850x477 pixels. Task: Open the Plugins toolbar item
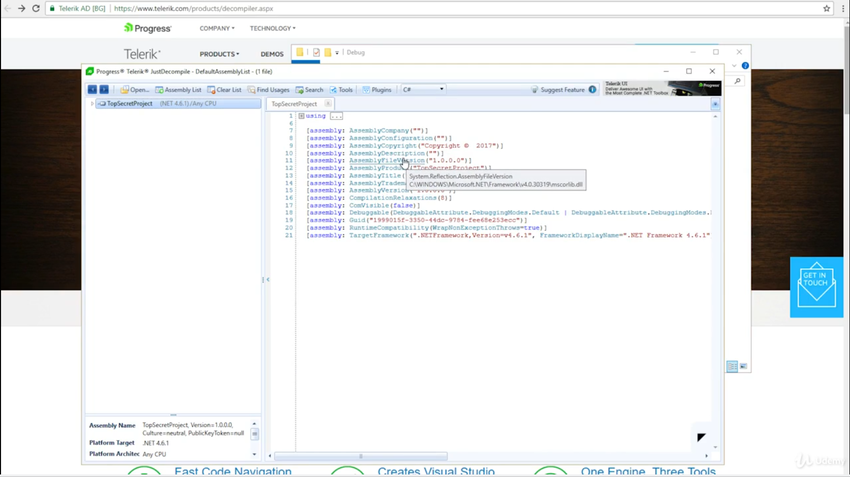coord(377,90)
